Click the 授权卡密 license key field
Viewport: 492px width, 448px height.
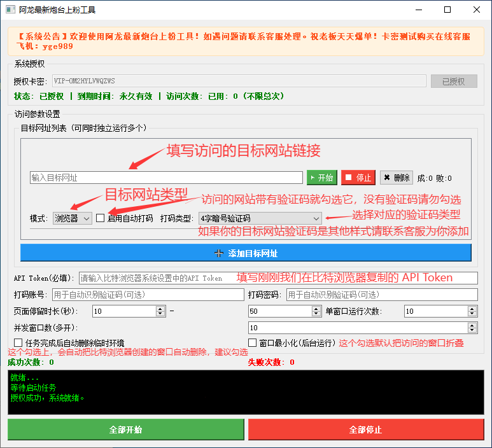point(238,81)
